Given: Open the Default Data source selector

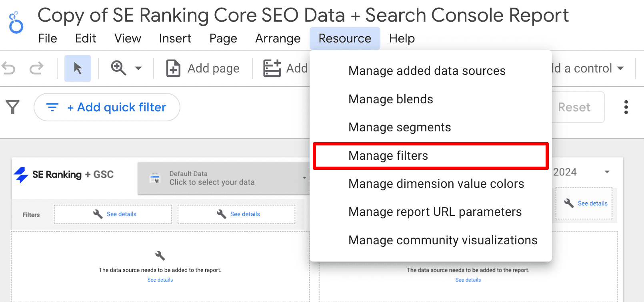Looking at the screenshot, I should coord(223,178).
